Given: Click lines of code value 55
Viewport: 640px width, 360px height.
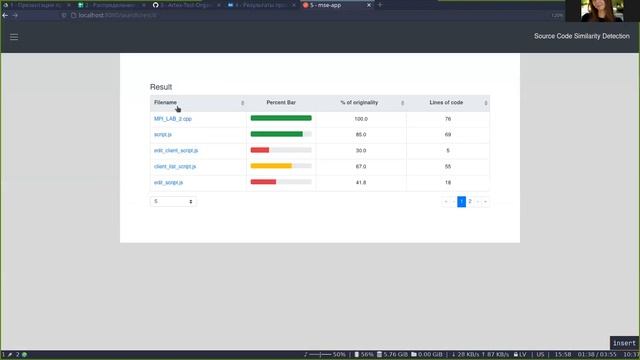Looking at the screenshot, I should 448,167.
